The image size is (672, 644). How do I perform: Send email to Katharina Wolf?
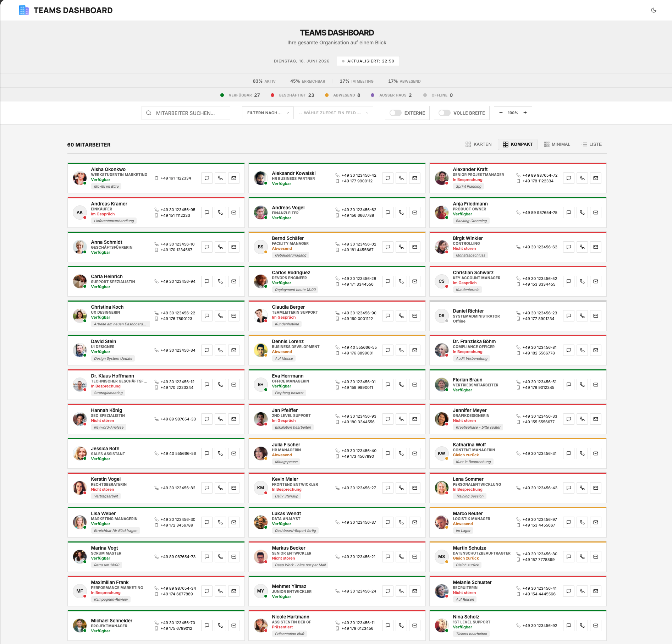pos(596,453)
